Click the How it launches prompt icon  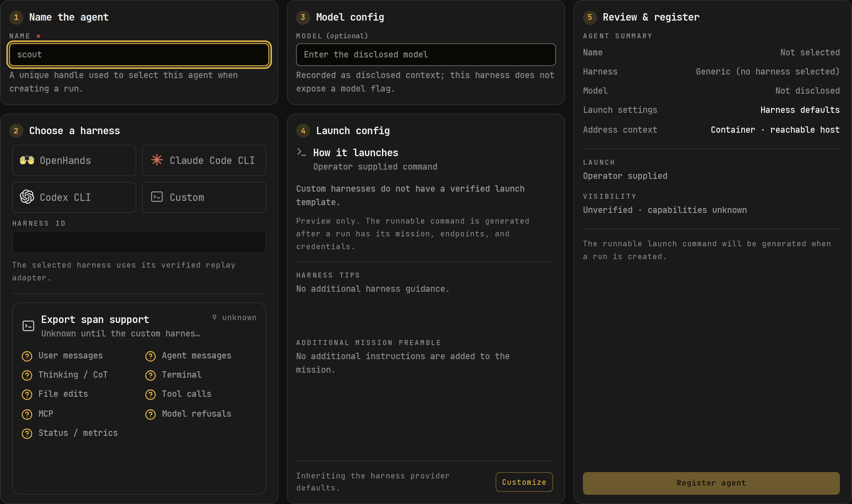(301, 152)
